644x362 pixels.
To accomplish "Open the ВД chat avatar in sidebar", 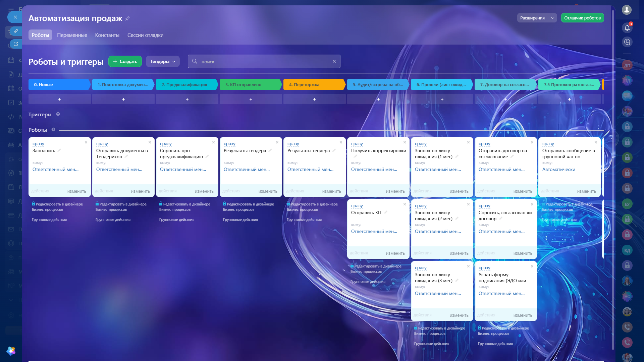I will point(627,250).
